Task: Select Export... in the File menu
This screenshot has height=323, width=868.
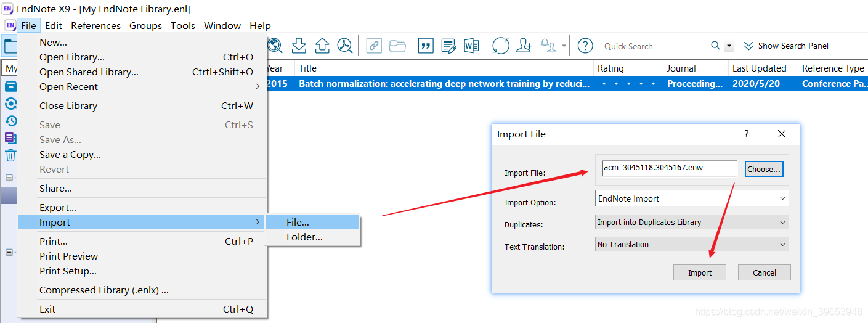Action: (143, 207)
